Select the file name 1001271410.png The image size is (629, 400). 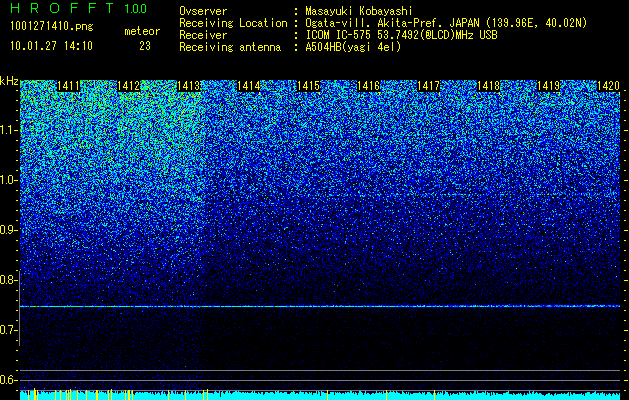pos(52,26)
